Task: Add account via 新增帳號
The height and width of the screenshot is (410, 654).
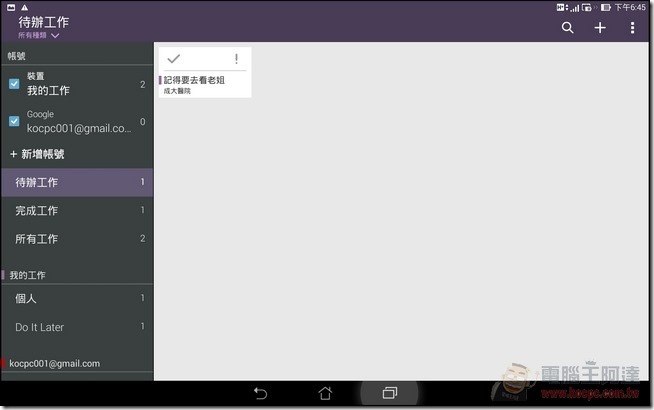Action: click(37, 154)
